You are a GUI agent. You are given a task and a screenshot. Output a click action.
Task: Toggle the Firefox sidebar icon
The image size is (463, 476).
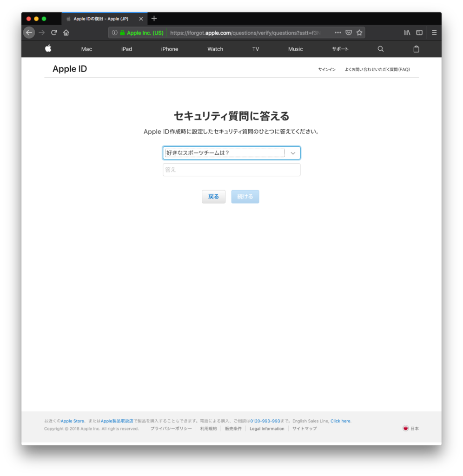click(419, 33)
